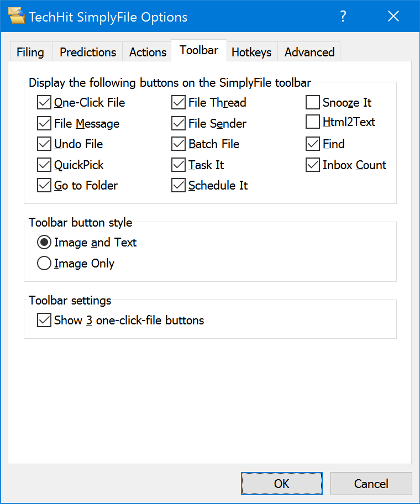Image resolution: width=420 pixels, height=504 pixels.
Task: Disable the Undo File button option
Action: coord(44,144)
